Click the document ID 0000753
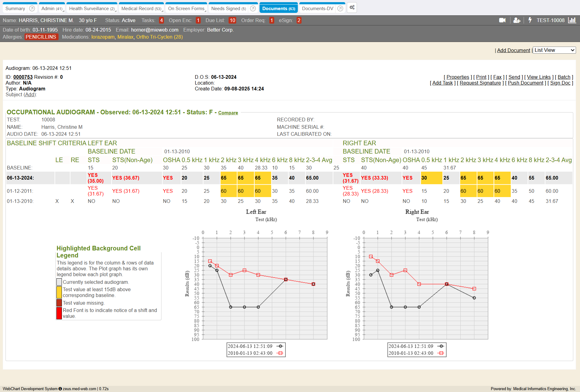 (23, 77)
